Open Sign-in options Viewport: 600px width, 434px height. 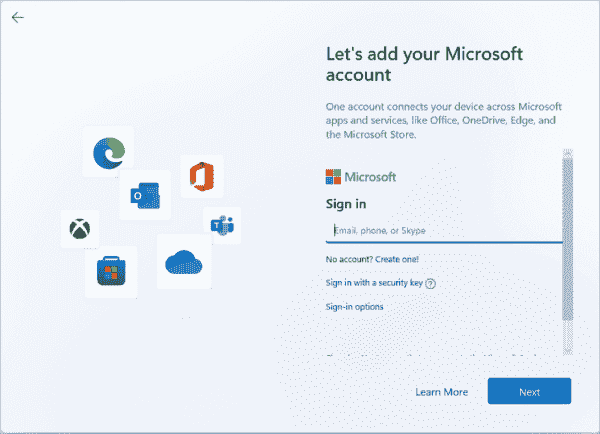click(354, 307)
